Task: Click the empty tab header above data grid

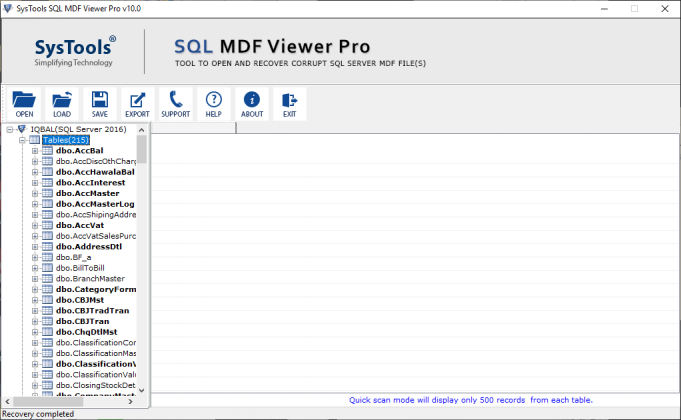Action: [x=193, y=128]
